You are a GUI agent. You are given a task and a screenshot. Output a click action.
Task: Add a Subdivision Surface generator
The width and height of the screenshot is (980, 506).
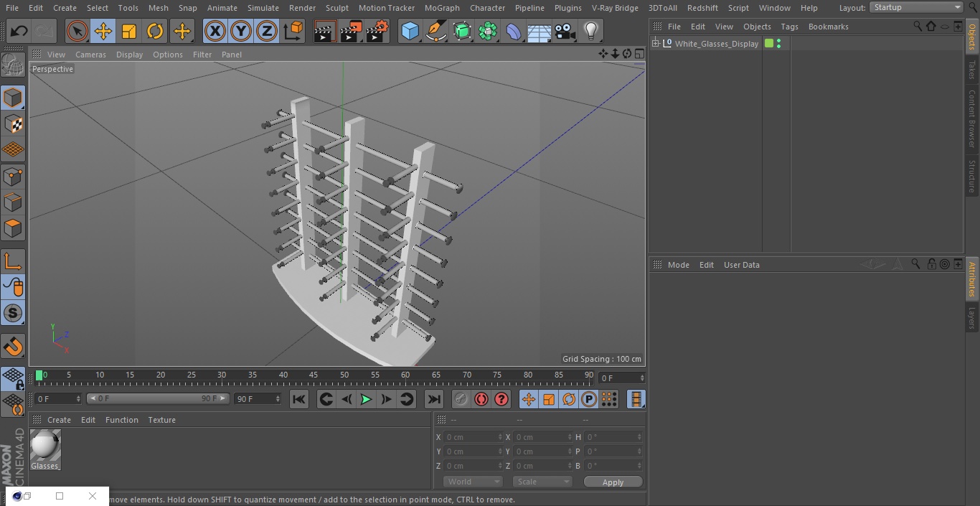tap(462, 31)
